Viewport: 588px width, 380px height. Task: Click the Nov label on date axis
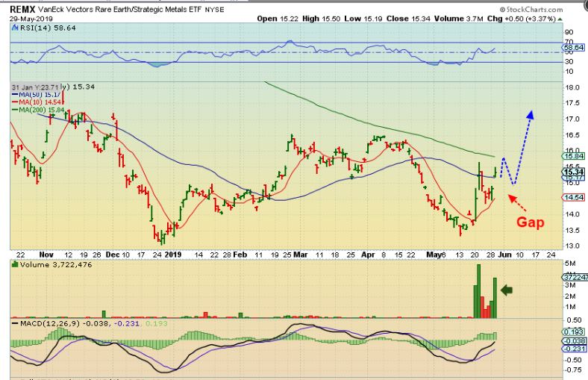coord(46,255)
